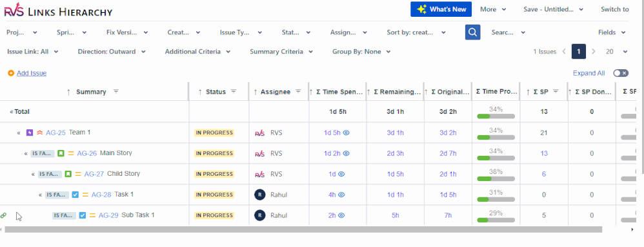Open the Status column filter icon

point(234,92)
